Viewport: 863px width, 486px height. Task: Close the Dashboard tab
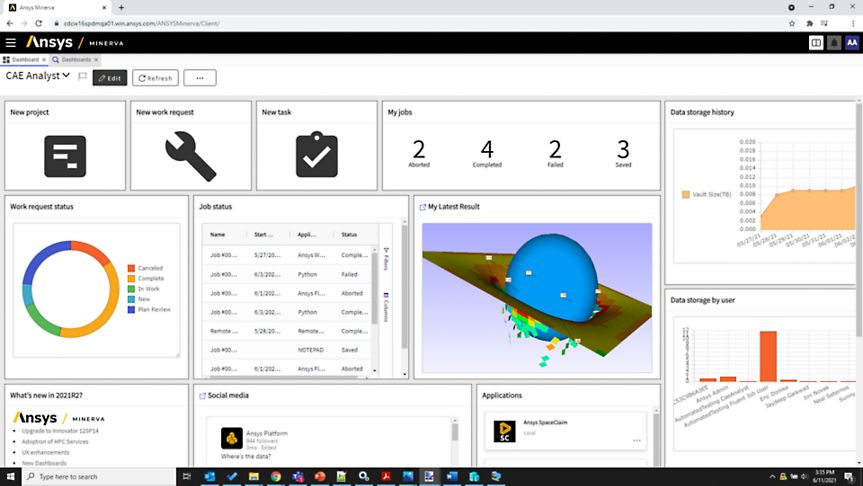44,59
